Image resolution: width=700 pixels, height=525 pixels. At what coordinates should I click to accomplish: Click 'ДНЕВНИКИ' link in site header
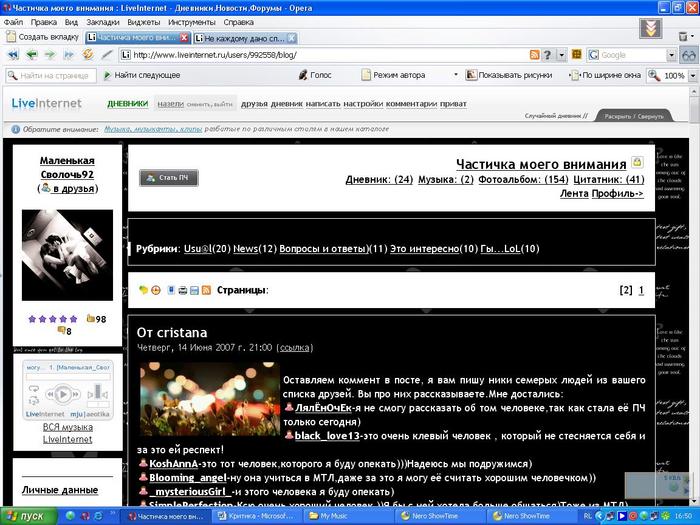point(127,104)
